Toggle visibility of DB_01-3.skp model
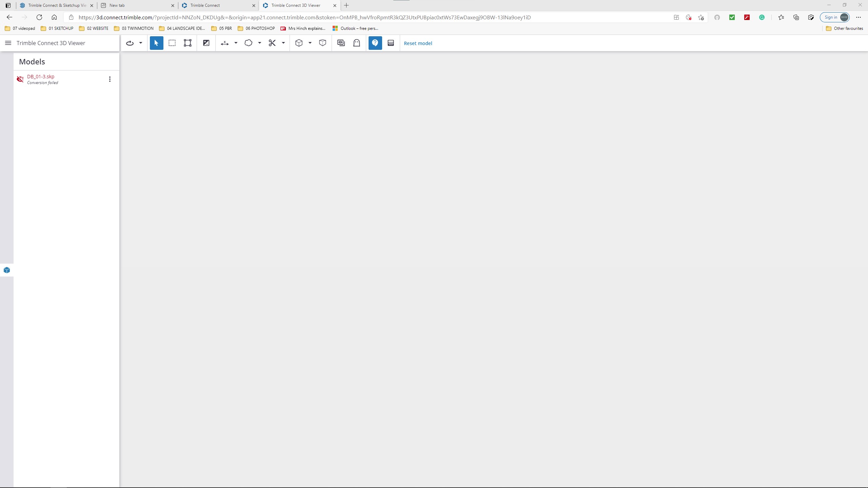Viewport: 868px width, 488px height. [x=20, y=79]
